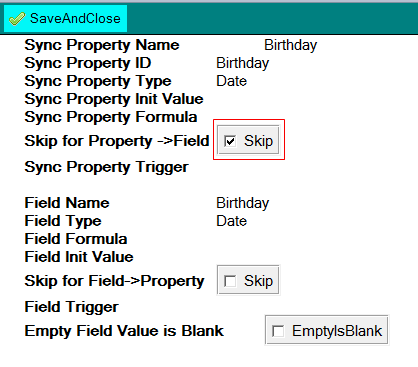Click the Empty Field Value is Blank label
This screenshot has height=367, width=418.
pos(124,331)
